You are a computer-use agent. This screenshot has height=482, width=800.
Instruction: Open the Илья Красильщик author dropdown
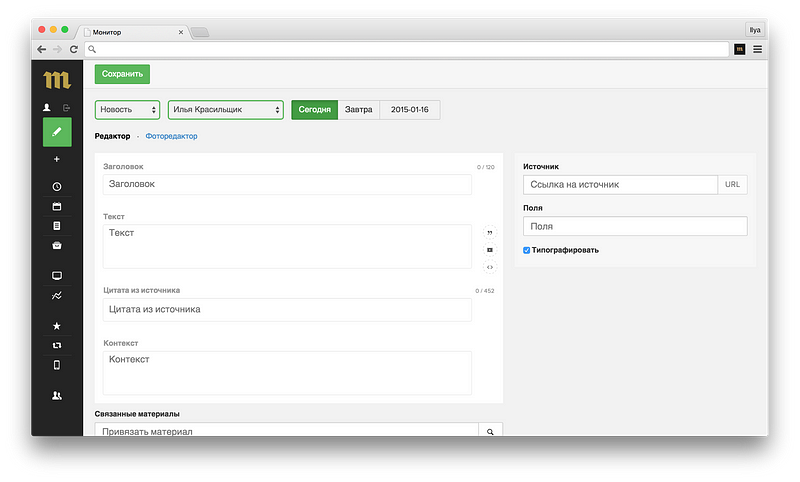click(x=226, y=110)
